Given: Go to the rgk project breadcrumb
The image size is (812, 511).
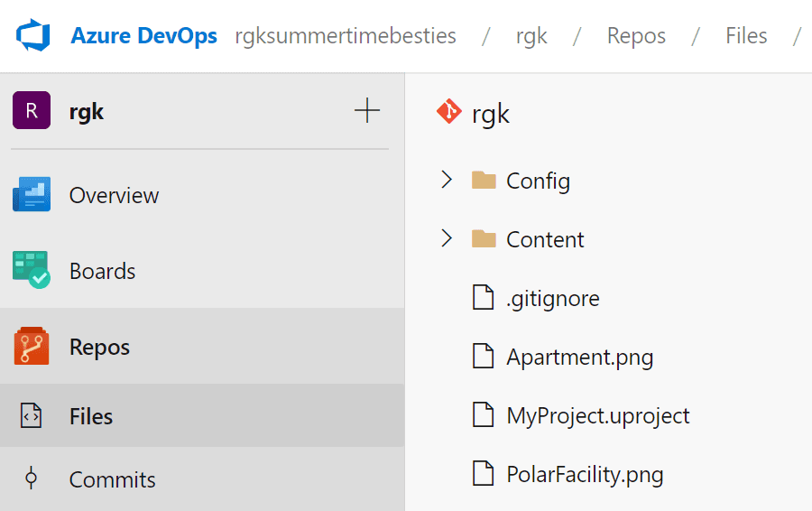Looking at the screenshot, I should point(531,36).
